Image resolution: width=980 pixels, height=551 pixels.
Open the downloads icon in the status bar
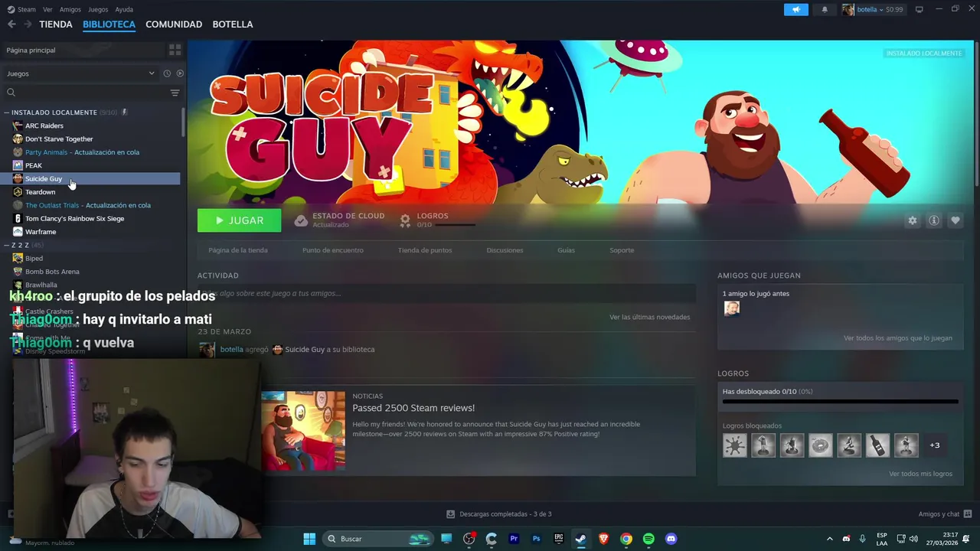[x=450, y=514]
